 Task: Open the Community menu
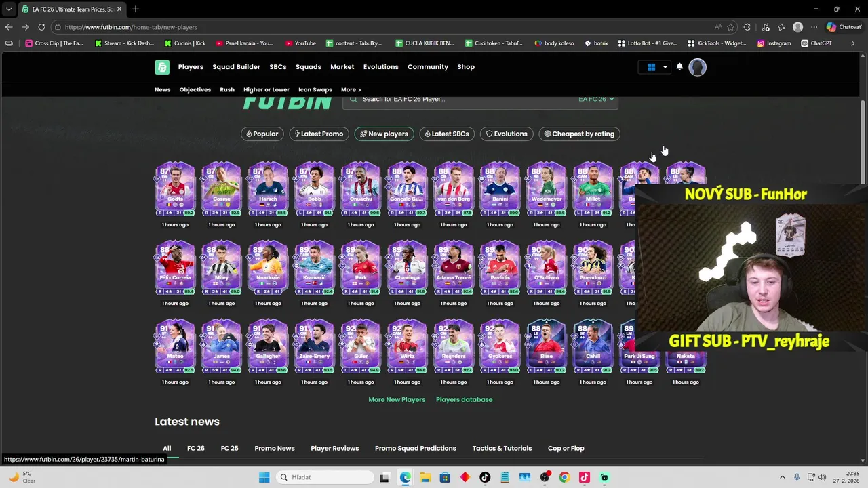tap(428, 67)
